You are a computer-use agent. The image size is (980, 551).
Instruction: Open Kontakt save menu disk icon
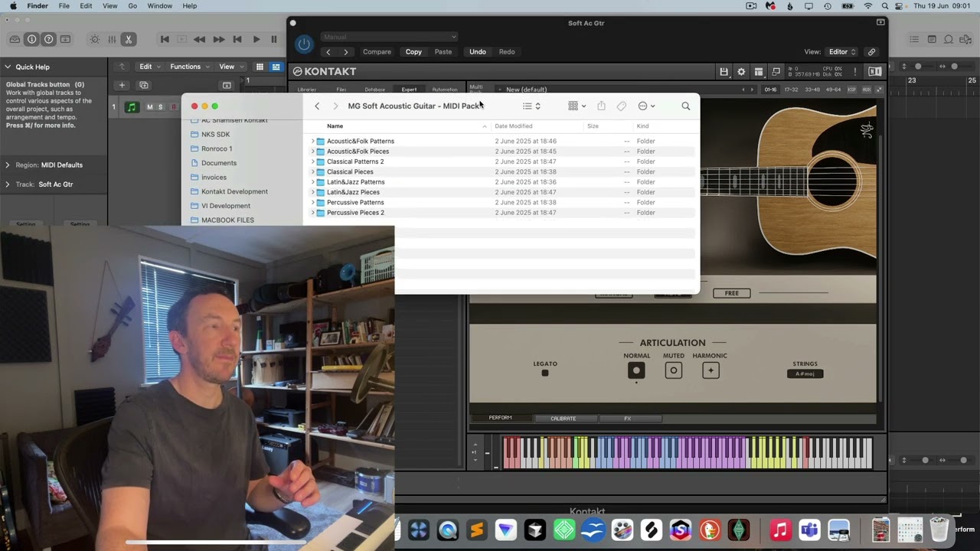tap(724, 71)
